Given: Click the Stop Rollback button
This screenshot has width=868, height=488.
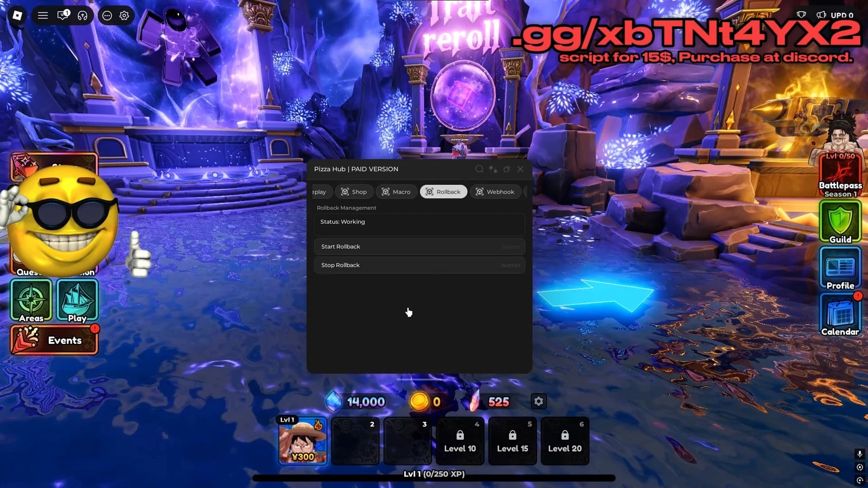Looking at the screenshot, I should tap(419, 265).
